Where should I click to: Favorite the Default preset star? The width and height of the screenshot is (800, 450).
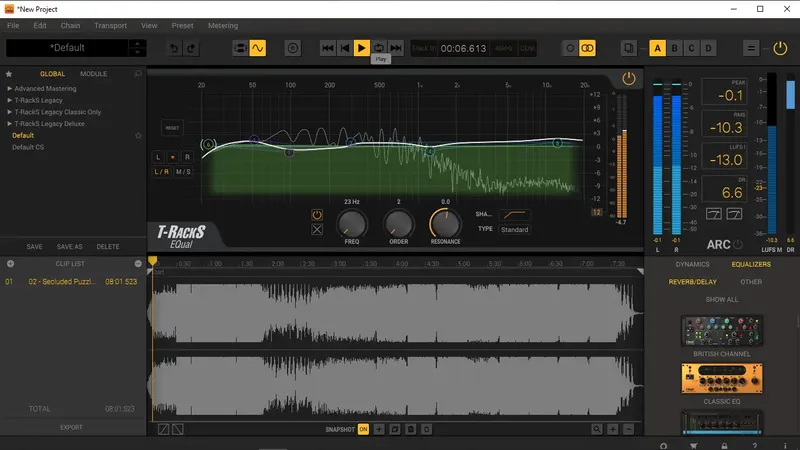[x=138, y=135]
